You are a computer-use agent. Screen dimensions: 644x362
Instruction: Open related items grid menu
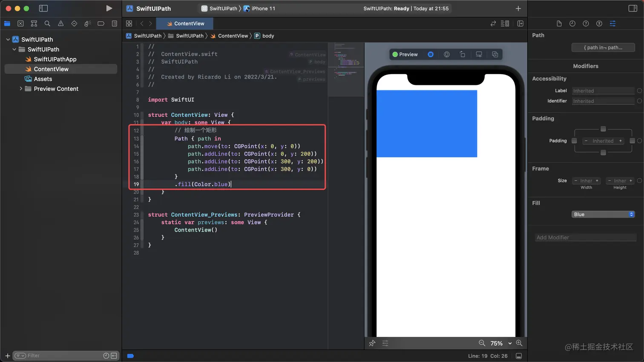pyautogui.click(x=129, y=23)
